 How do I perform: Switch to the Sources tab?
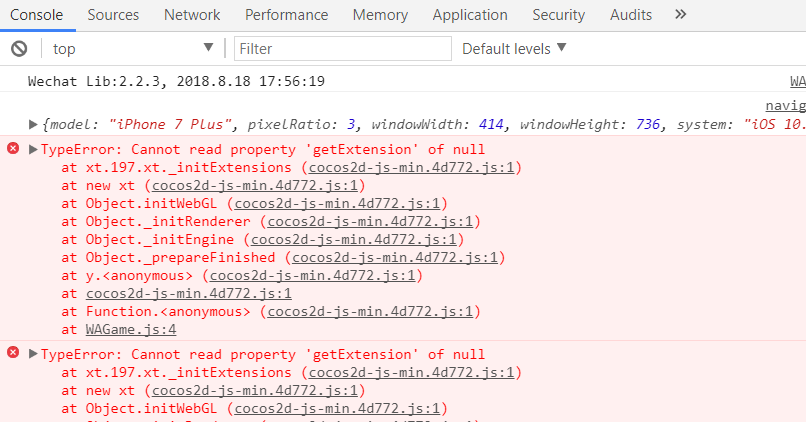tap(113, 15)
